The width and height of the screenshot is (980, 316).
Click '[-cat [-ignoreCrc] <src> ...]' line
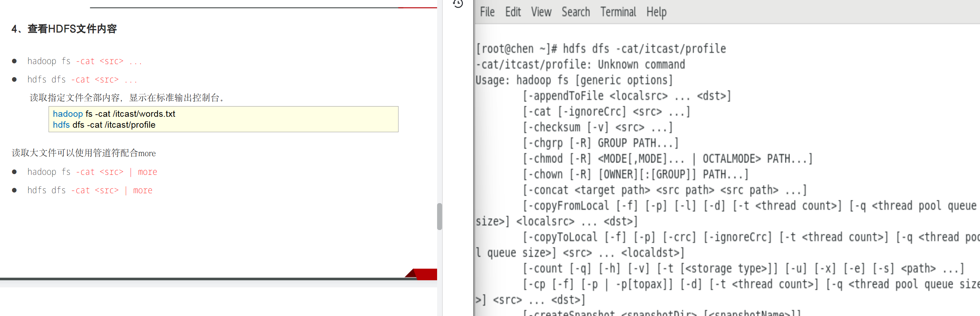(x=606, y=112)
